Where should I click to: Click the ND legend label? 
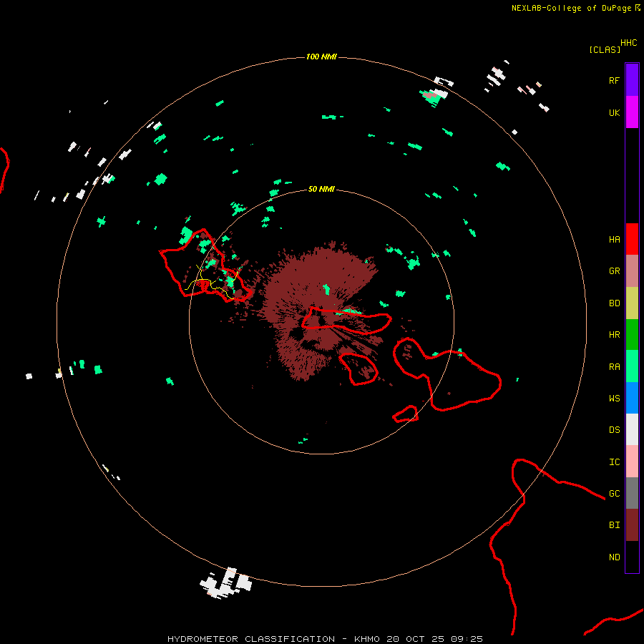coord(614,557)
